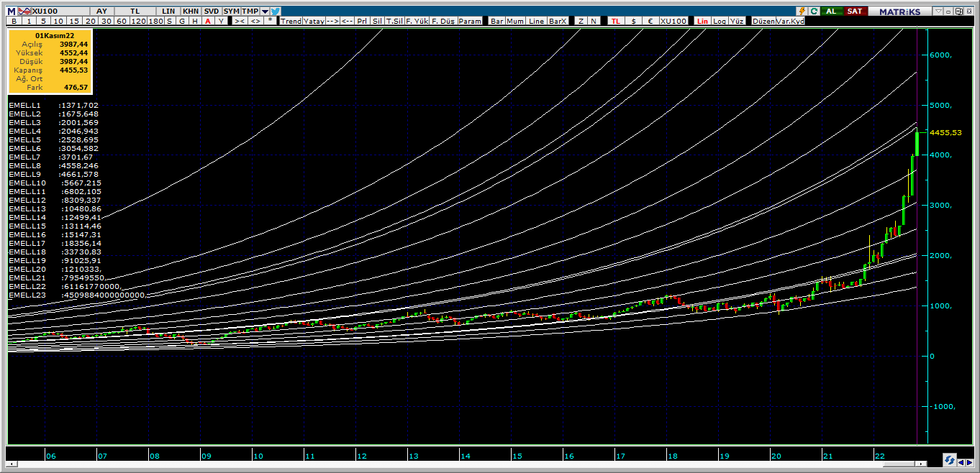Viewport: 980px width, 473px height.
Task: Click the down triangle menu icon near MATRIKS
Action: (x=938, y=12)
